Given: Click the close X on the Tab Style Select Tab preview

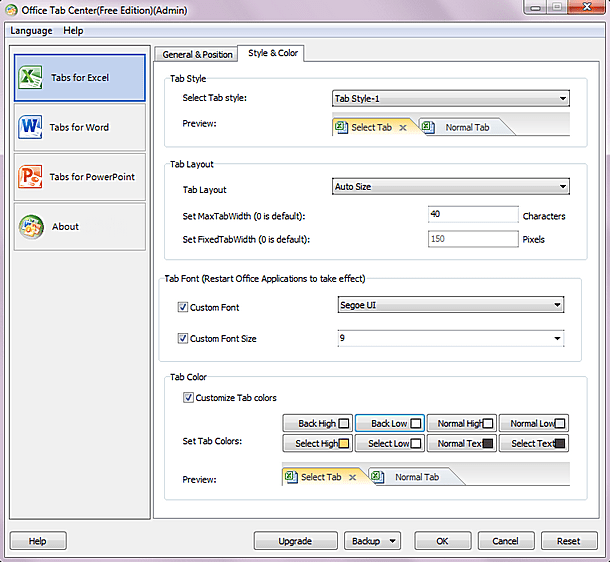Looking at the screenshot, I should pos(403,128).
